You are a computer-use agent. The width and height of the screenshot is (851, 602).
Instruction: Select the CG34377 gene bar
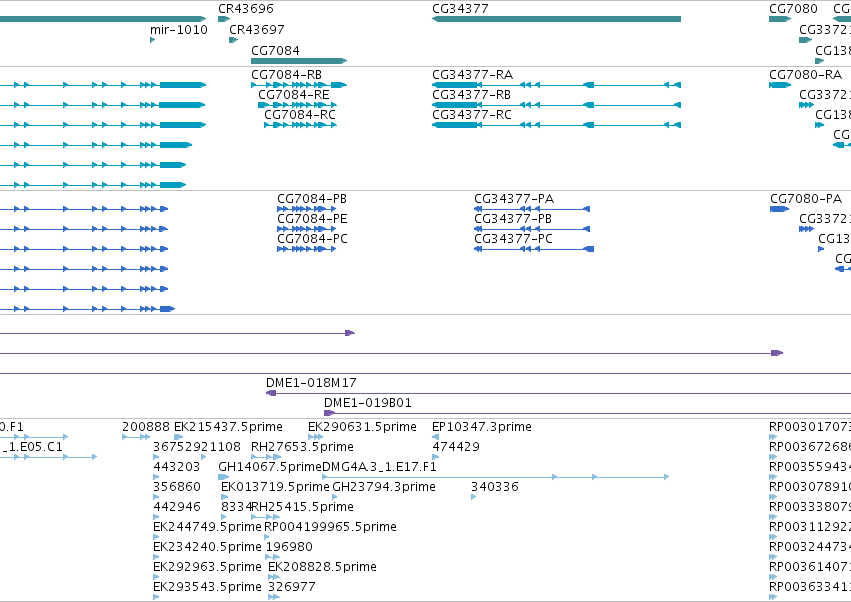click(x=556, y=19)
